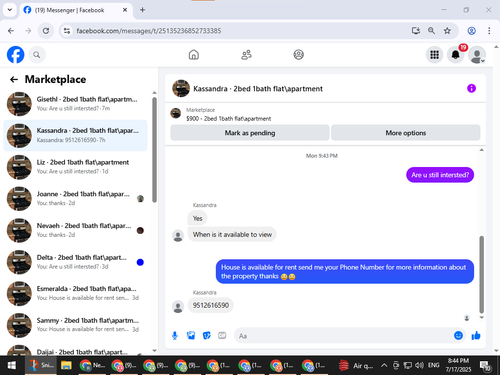Click 'When is it available to view' message

[x=232, y=235]
